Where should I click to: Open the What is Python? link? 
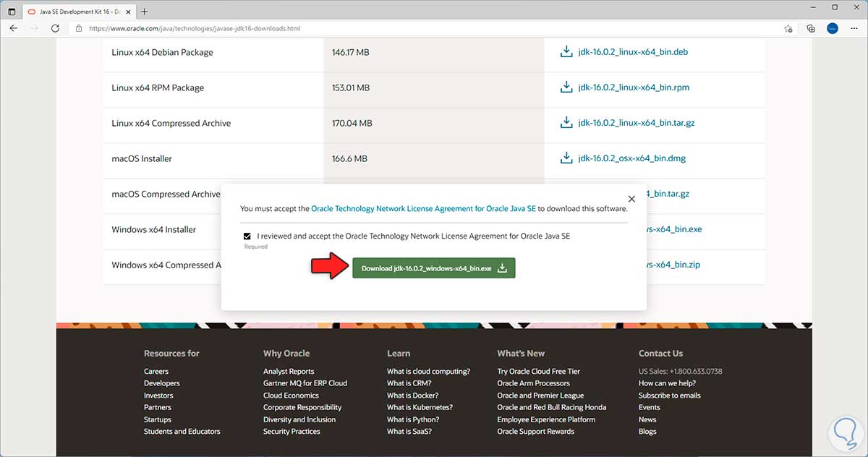tap(413, 419)
